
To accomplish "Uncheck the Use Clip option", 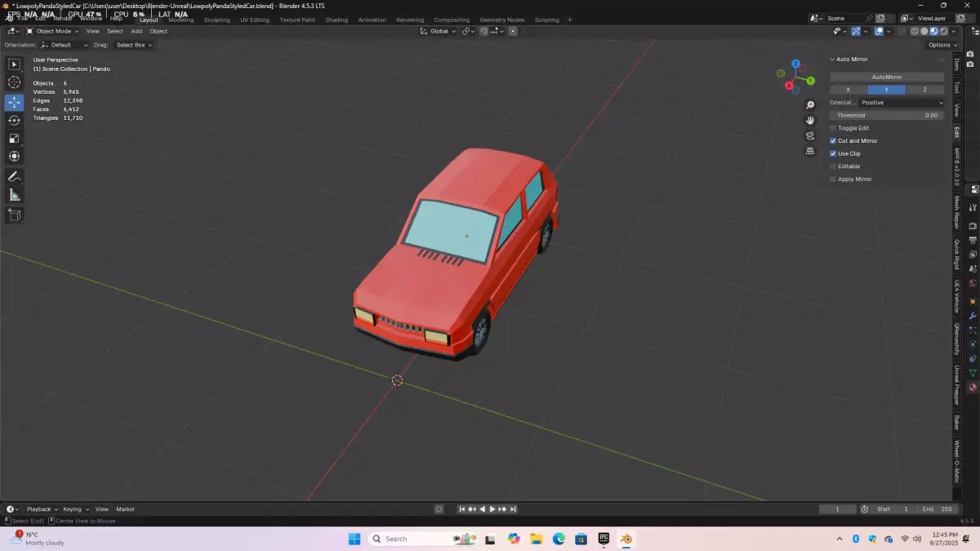I will (833, 153).
